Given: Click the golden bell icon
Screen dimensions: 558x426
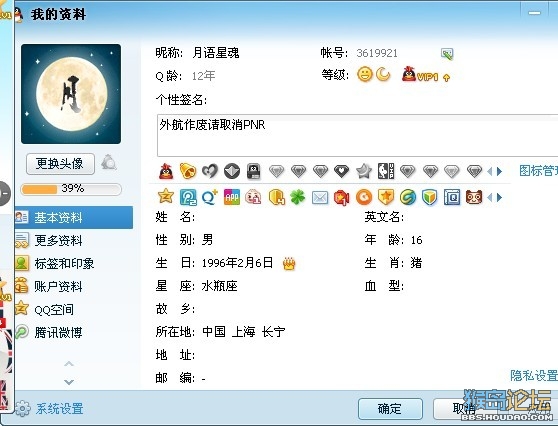Looking at the screenshot, I should click(188, 171).
